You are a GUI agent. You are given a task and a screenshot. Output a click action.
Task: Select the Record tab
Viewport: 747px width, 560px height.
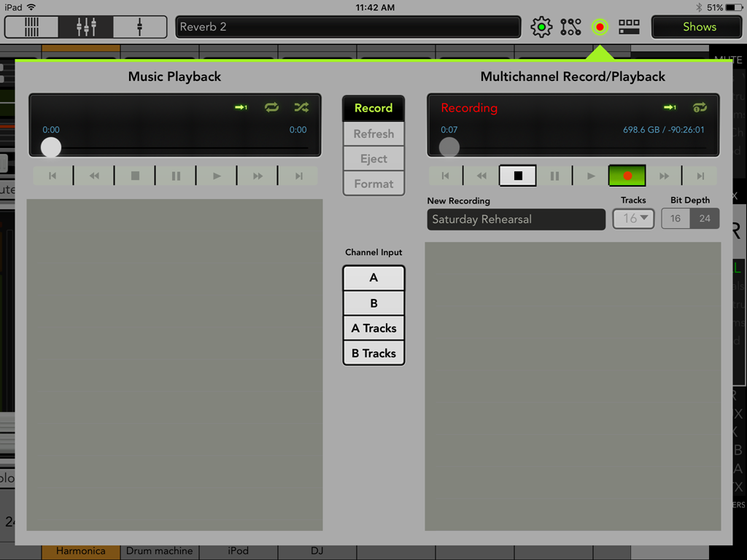[373, 108]
